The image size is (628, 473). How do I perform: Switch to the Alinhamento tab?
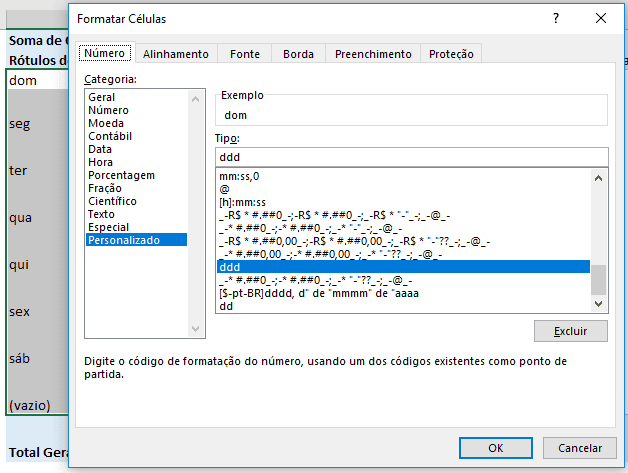[175, 54]
